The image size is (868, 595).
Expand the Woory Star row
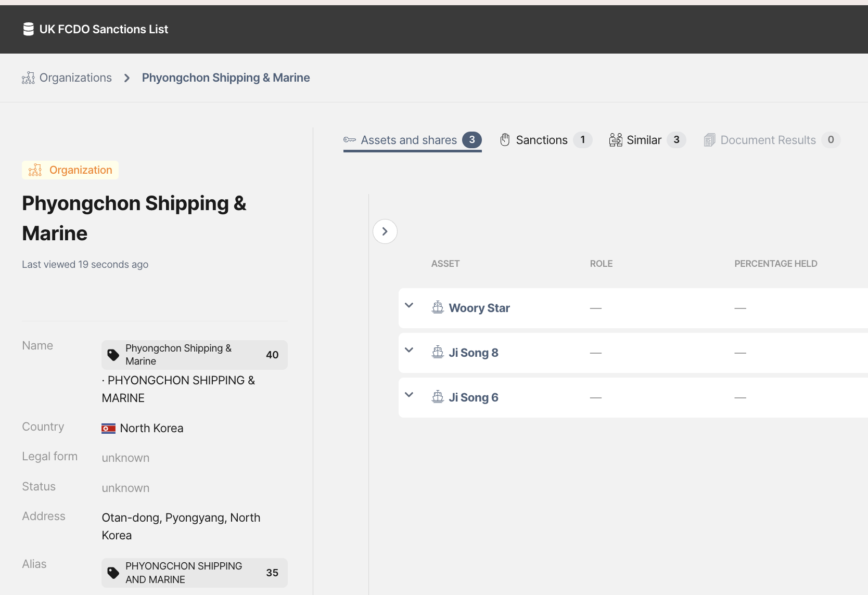coord(409,306)
